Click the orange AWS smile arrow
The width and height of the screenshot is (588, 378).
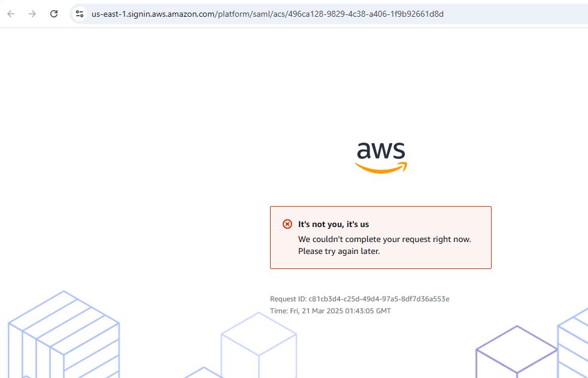click(381, 168)
